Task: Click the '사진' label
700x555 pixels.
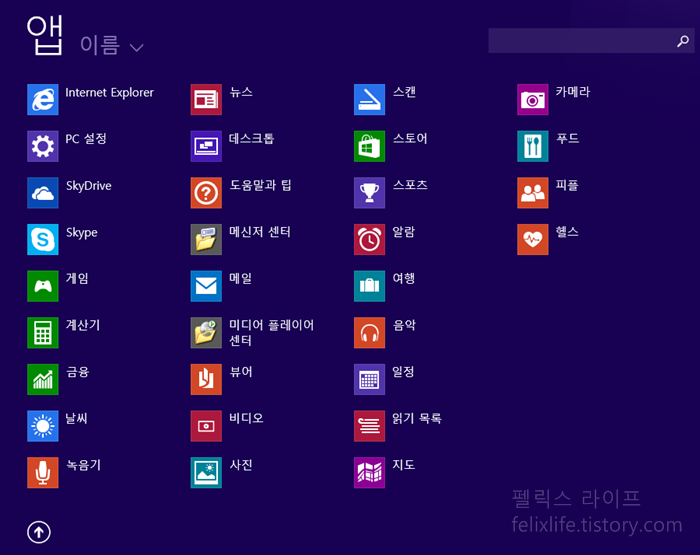Action: click(x=241, y=465)
